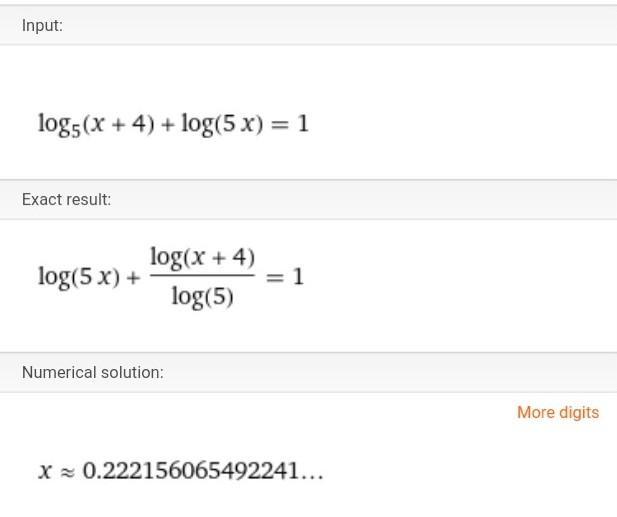Click the '= 1' in the exact result equation
This screenshot has width=617, height=517.
coord(285,277)
